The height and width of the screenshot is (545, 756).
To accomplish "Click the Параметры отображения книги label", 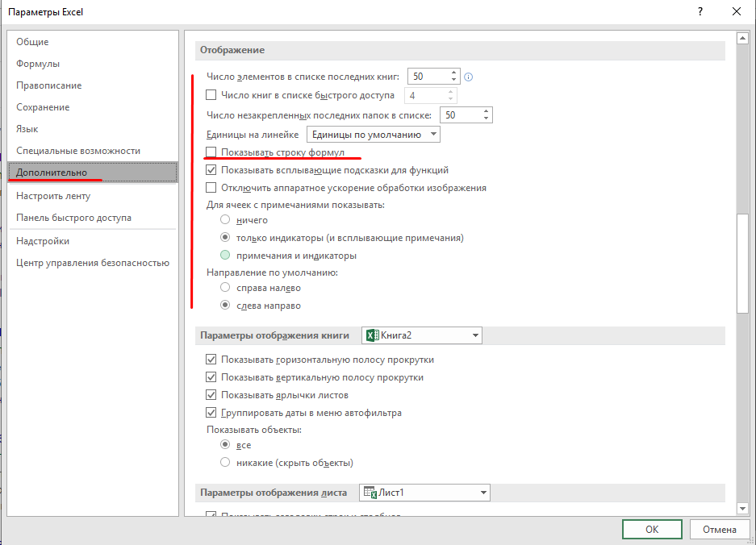I will (274, 335).
